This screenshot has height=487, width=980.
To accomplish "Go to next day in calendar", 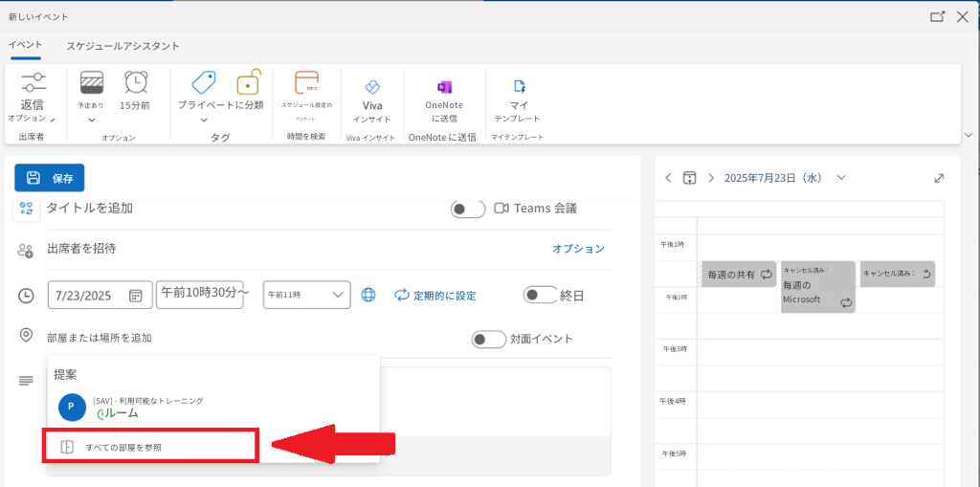I will click(x=711, y=178).
